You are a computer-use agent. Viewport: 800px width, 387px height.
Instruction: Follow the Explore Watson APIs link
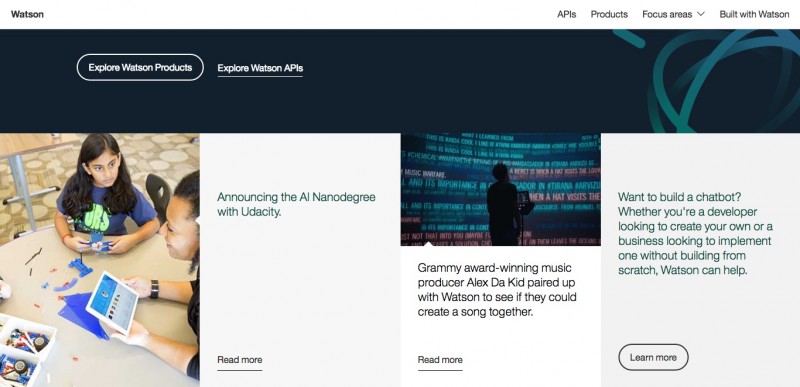click(x=260, y=68)
